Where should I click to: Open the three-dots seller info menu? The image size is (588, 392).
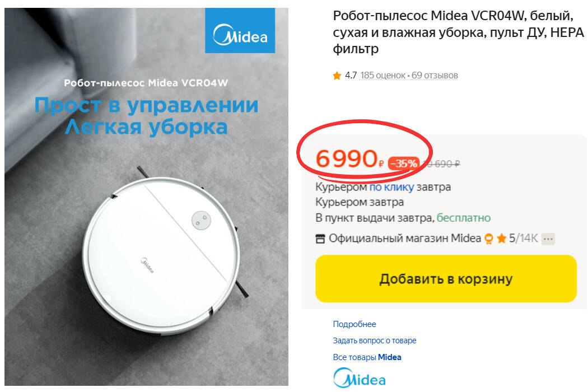[548, 239]
